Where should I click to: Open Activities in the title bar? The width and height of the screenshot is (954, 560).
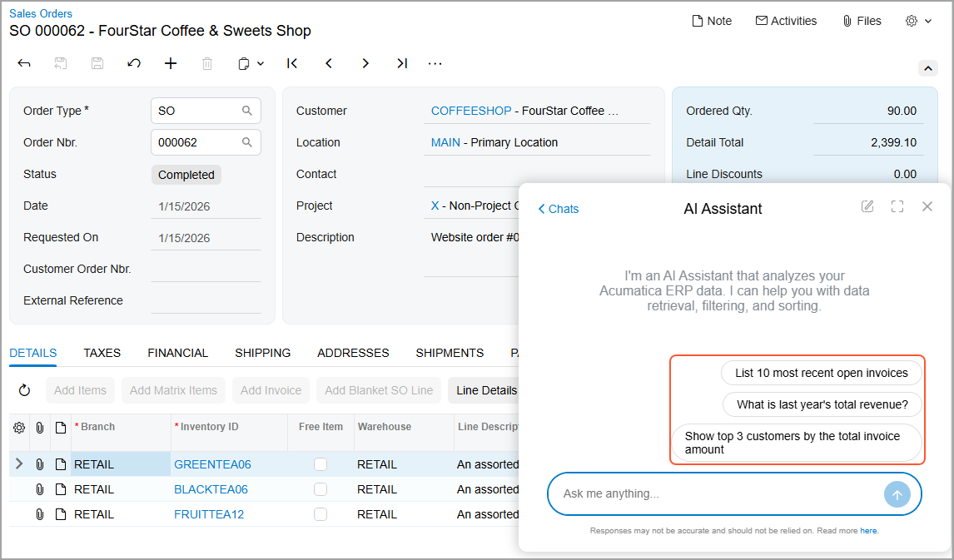pos(786,21)
